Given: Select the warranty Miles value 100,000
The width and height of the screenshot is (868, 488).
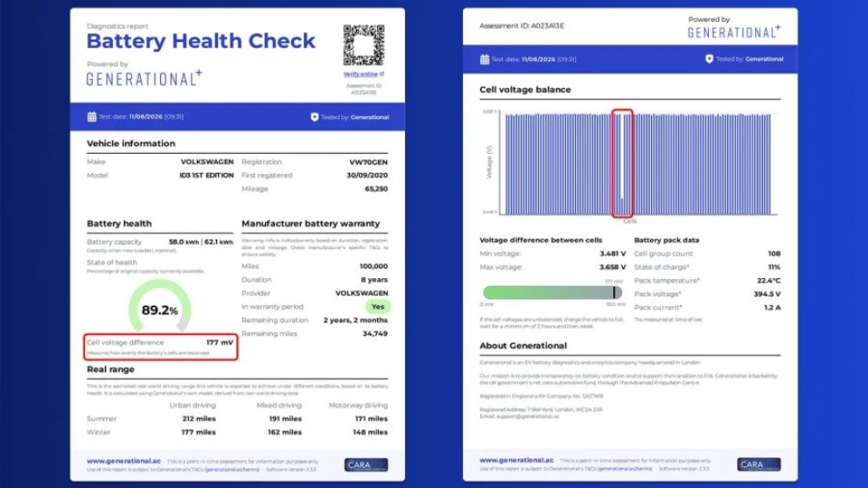Looking at the screenshot, I should (374, 266).
